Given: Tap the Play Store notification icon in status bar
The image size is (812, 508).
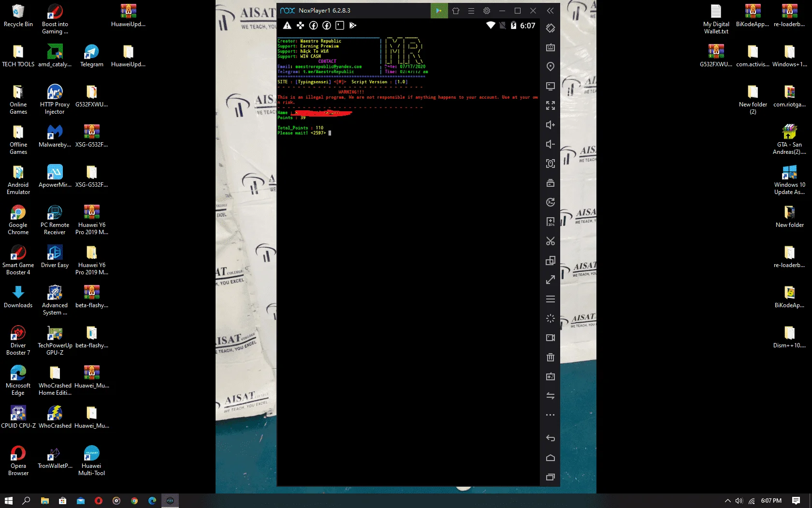Looking at the screenshot, I should tap(353, 26).
